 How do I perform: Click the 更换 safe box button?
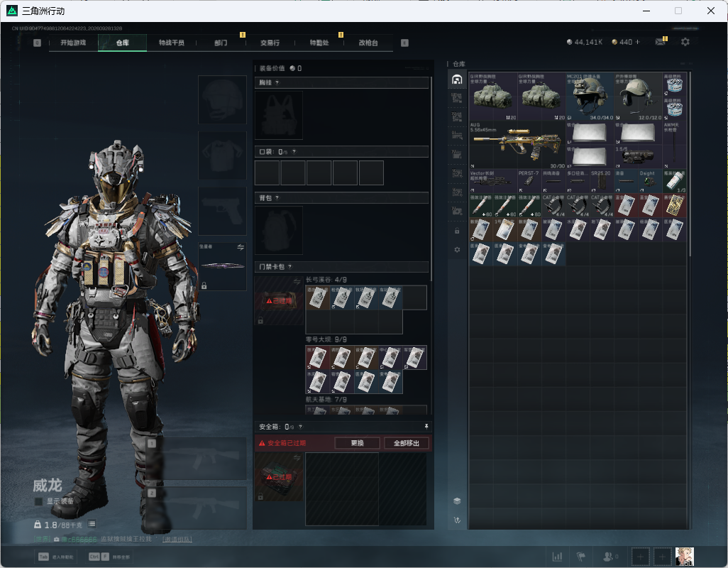357,443
